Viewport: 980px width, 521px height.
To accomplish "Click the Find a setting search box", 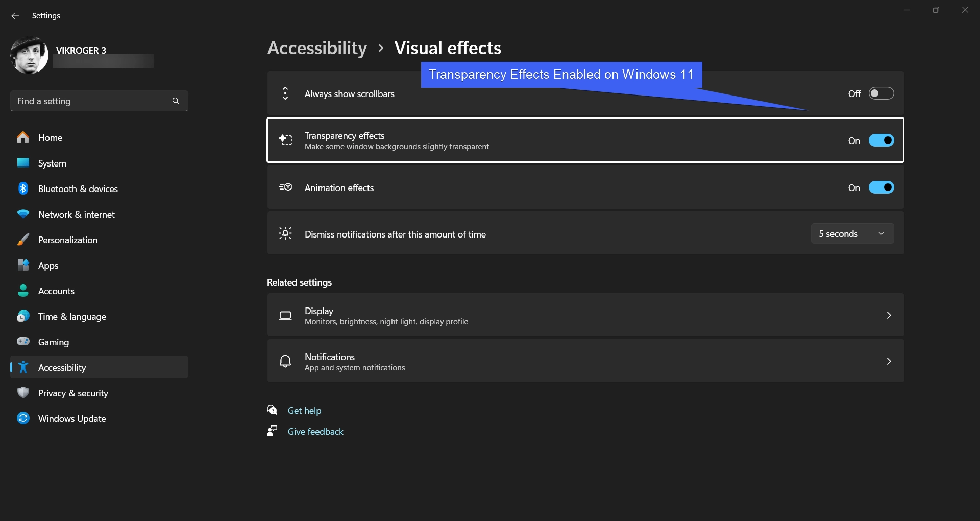I will [99, 101].
